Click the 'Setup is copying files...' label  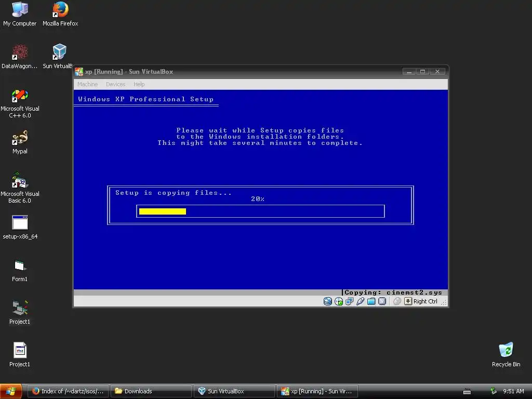pos(174,193)
